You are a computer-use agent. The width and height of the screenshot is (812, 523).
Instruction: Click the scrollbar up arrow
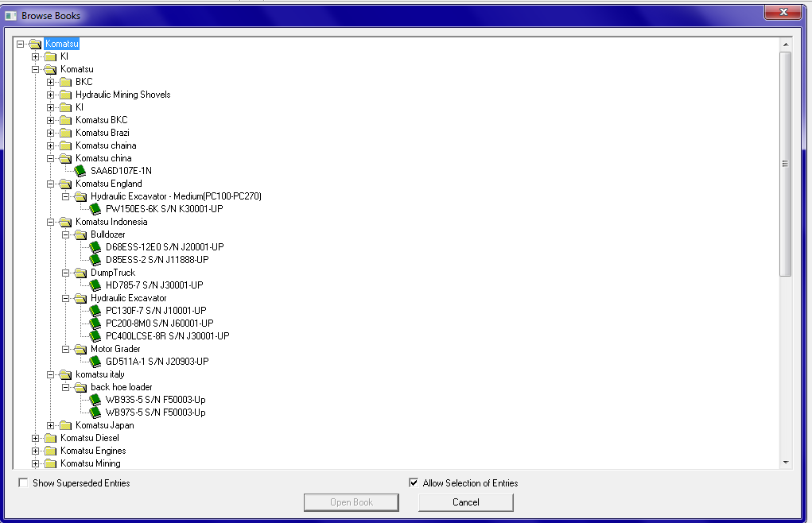coord(786,45)
